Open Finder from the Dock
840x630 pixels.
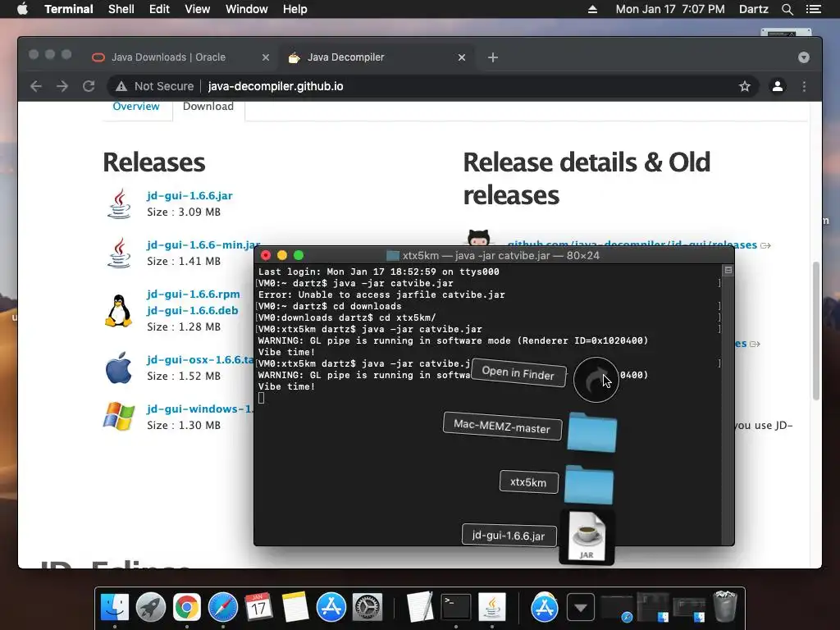click(115, 607)
